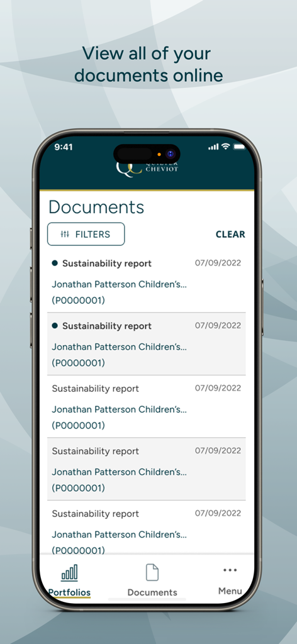The image size is (297, 644).
Task: Switch to the Portfolios tab
Action: (x=69, y=580)
